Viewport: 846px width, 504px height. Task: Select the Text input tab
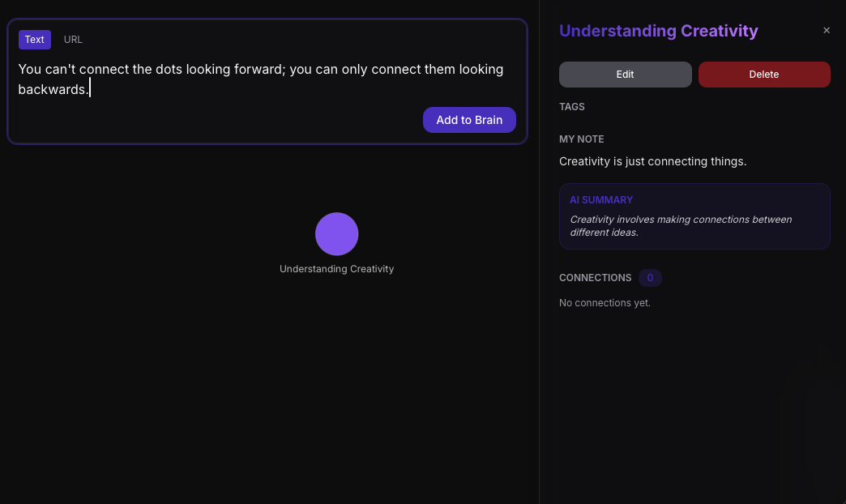pos(35,40)
